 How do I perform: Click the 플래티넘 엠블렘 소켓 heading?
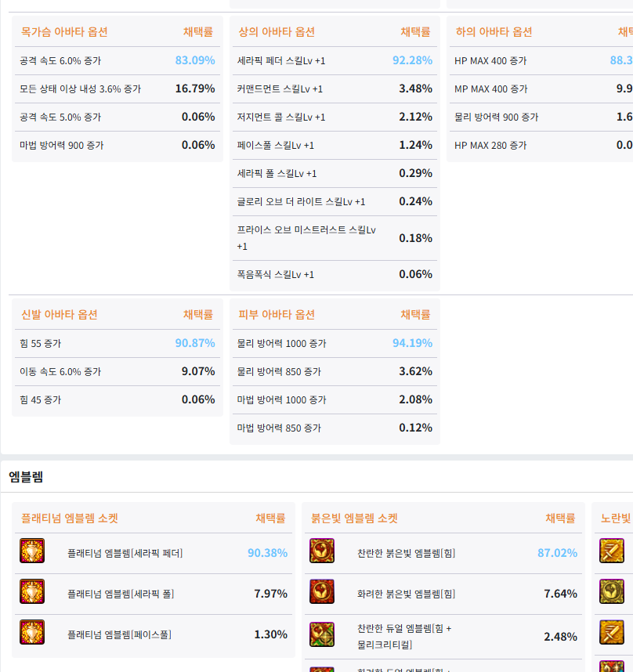pos(70,518)
